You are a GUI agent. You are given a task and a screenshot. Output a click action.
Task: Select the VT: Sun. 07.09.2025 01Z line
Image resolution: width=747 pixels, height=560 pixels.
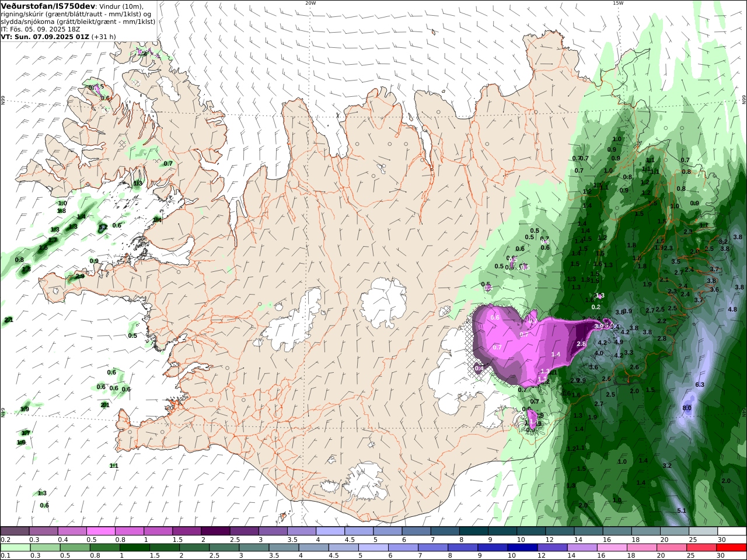tap(45, 37)
